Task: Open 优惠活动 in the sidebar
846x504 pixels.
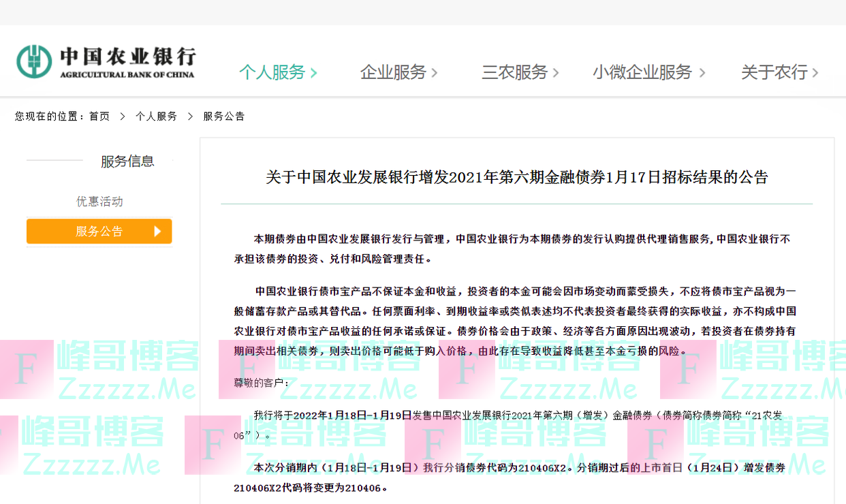Action: point(99,202)
